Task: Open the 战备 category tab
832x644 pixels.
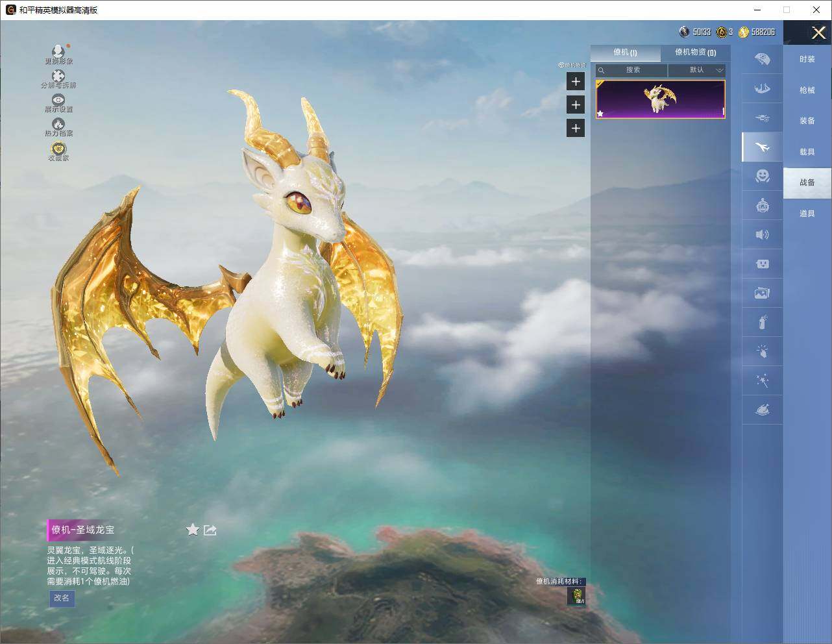Action: (807, 182)
